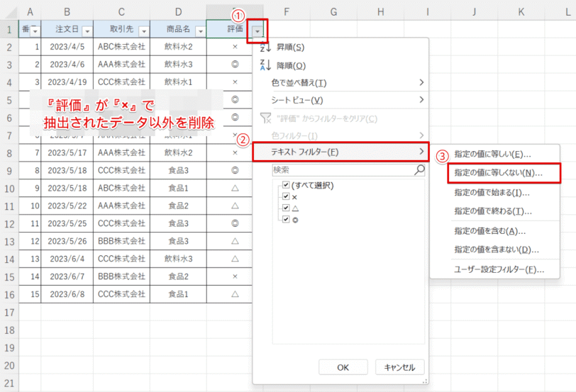This screenshot has height=392, width=576.
Task: Select row 17 header
Action: click(x=9, y=313)
